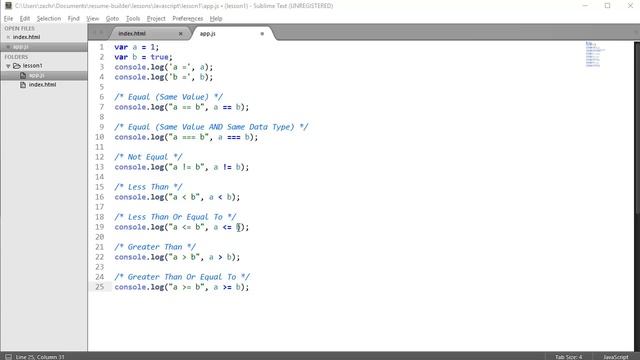Open the File menu
640x360 pixels.
(8, 19)
